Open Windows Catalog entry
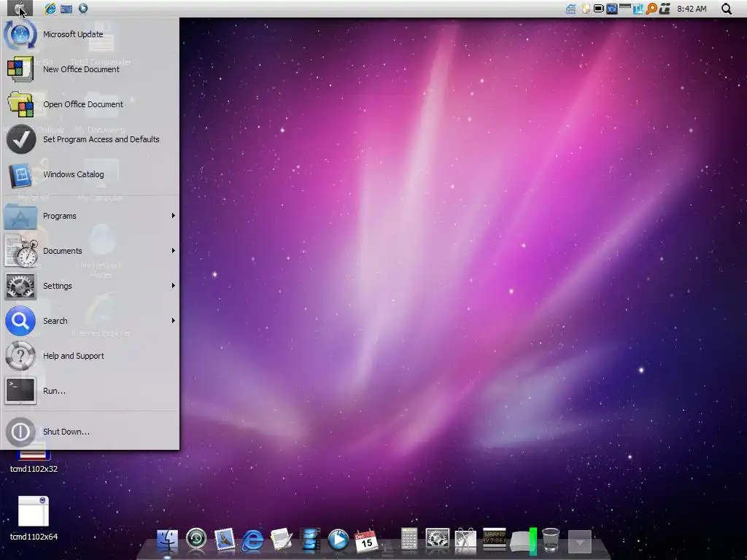Viewport: 747px width, 560px height. click(90, 174)
